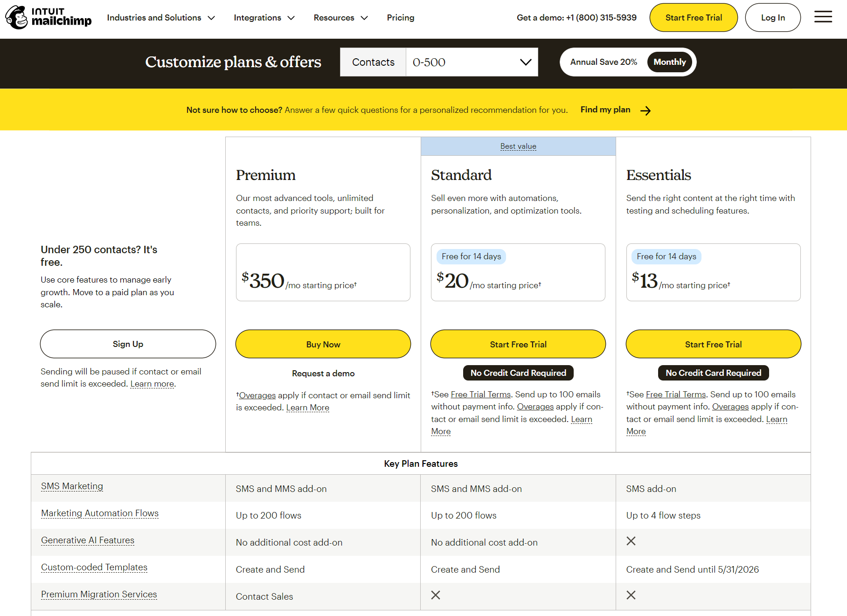This screenshot has width=847, height=616.
Task: Open the Contacts 0-500 dropdown
Action: pos(472,62)
